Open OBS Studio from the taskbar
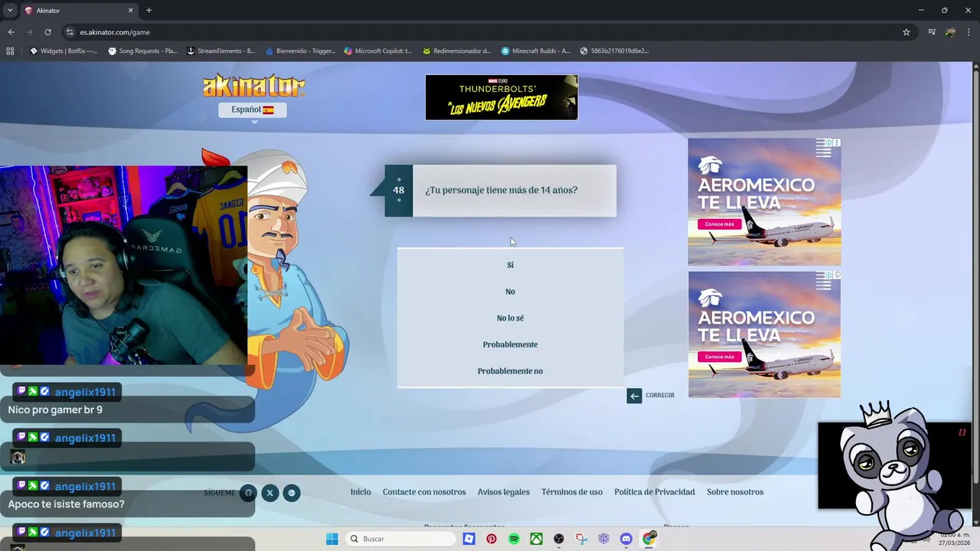 [559, 539]
